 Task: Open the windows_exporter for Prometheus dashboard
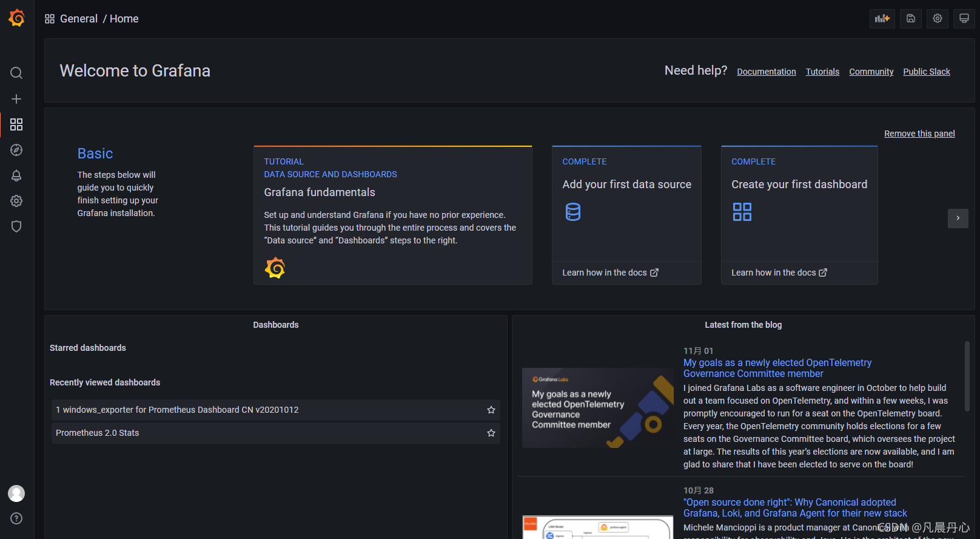(276, 410)
